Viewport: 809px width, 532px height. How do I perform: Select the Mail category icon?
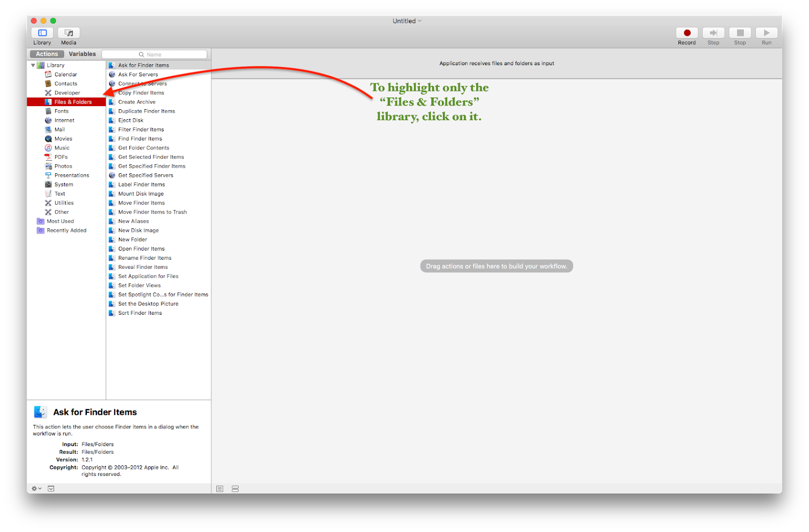pos(48,129)
